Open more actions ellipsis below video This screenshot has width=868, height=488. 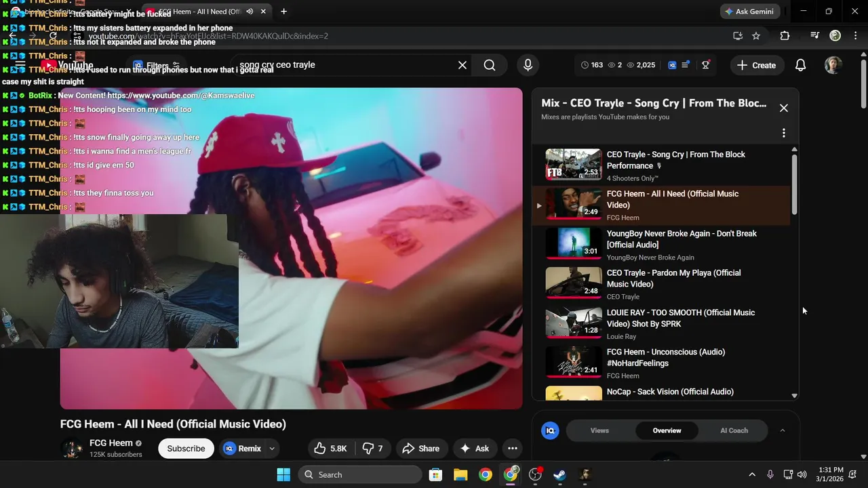(x=513, y=448)
